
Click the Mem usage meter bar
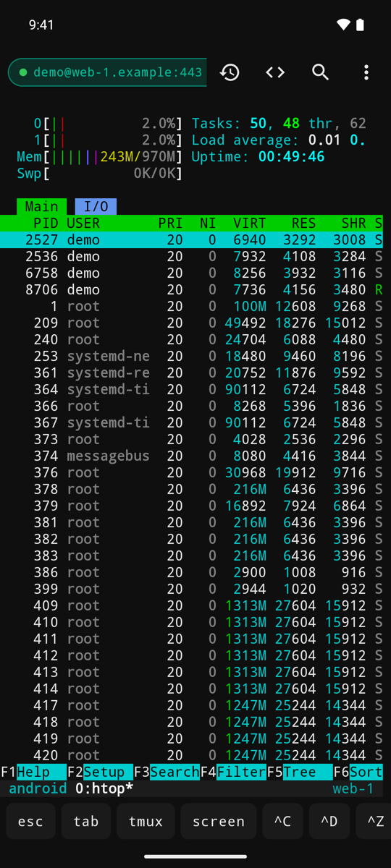point(100,157)
